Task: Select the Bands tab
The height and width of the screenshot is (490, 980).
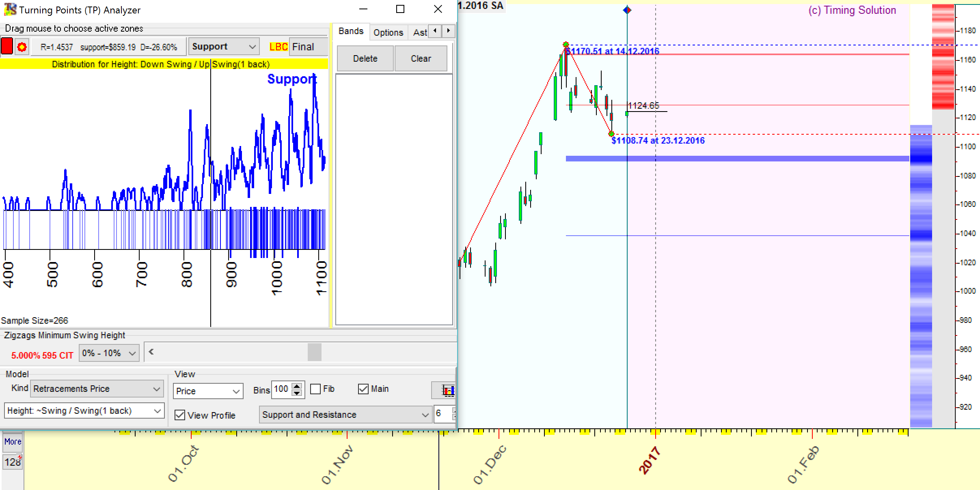Action: 351,31
